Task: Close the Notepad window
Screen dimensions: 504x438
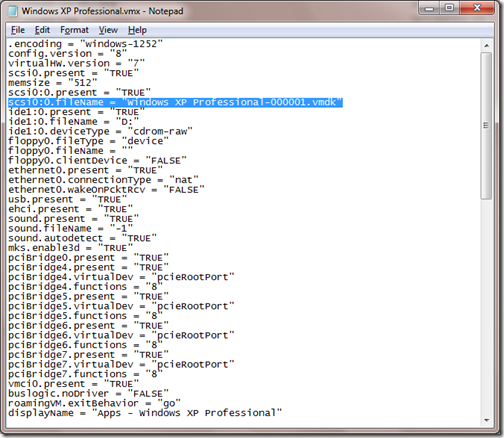Action: (477, 8)
